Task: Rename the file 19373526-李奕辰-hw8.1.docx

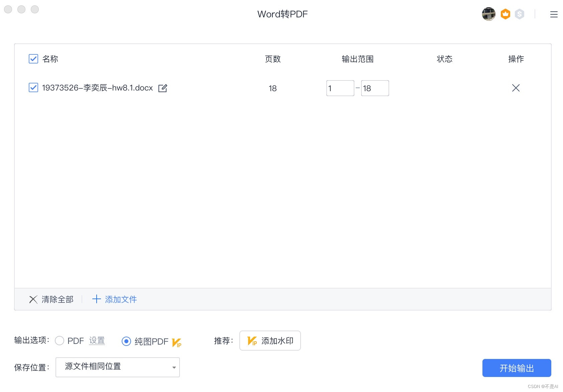Action: click(163, 88)
